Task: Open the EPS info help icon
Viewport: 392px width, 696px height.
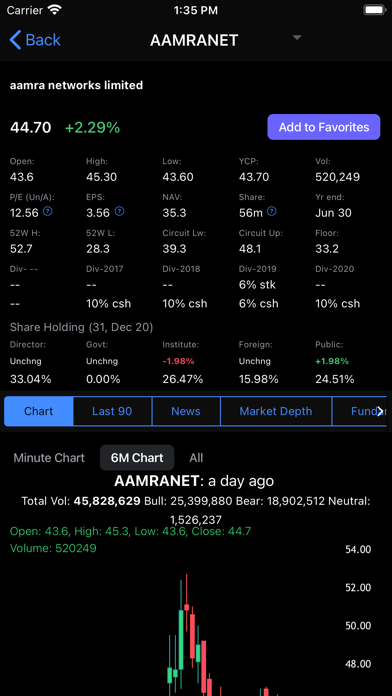Action: [x=119, y=211]
